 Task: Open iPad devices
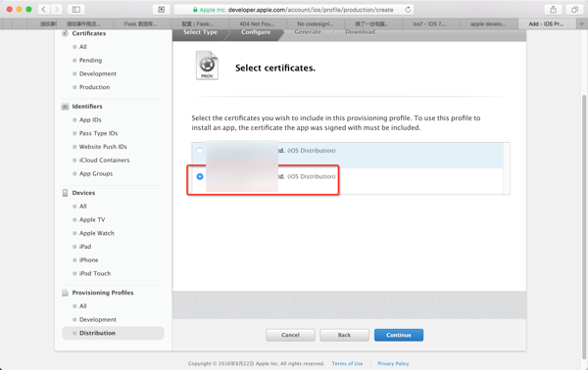[85, 247]
